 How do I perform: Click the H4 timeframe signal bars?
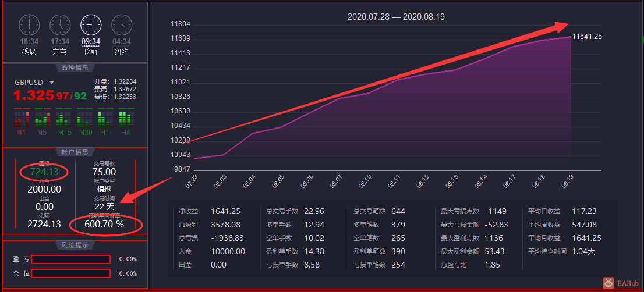126,117
